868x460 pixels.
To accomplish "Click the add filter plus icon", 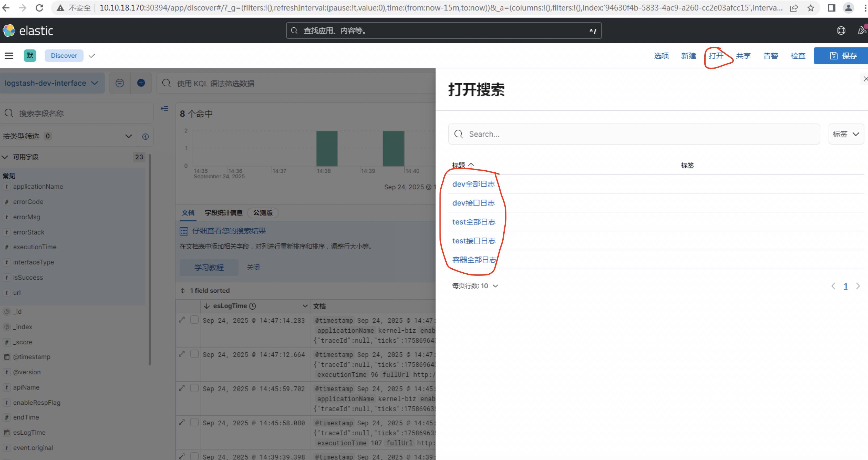I will coord(141,83).
